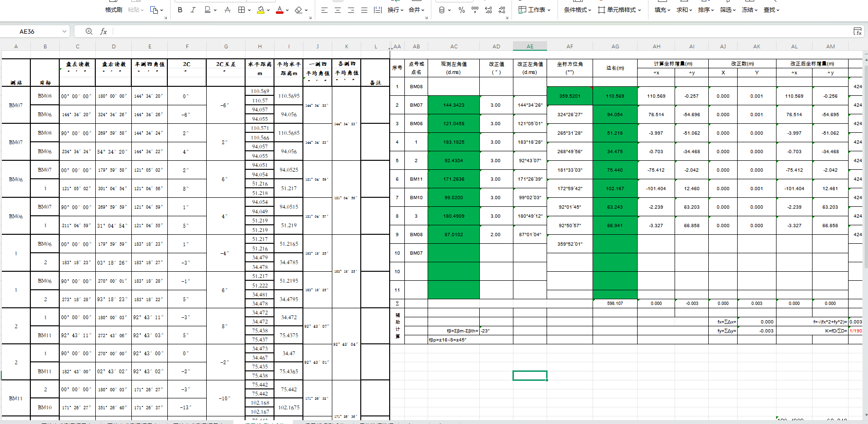Open fill color dropdown arrow

pos(268,10)
